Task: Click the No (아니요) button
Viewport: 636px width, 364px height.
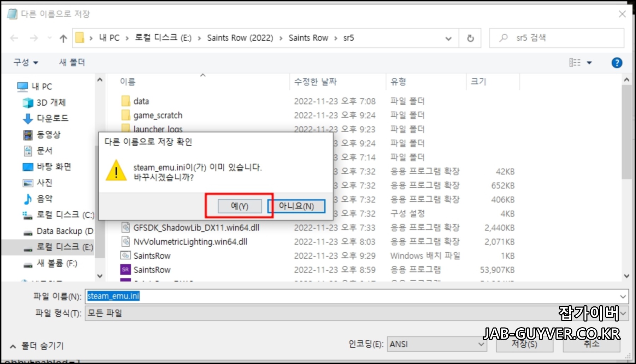Action: [296, 206]
